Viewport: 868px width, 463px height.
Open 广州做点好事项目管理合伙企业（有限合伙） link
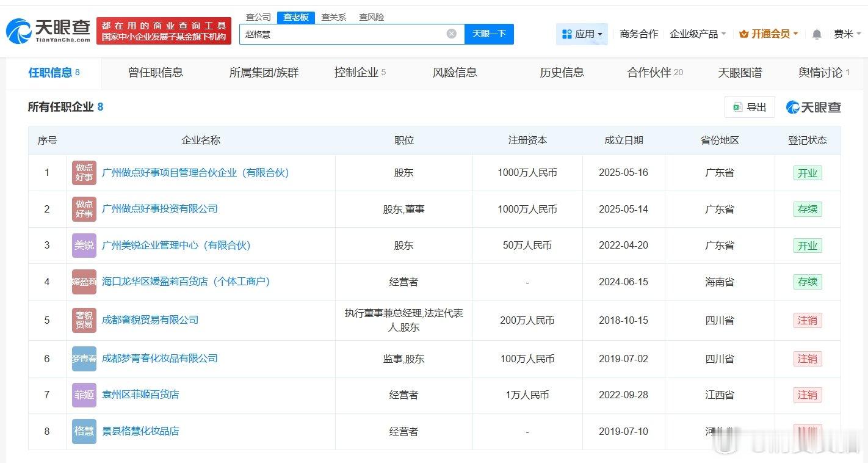195,173
